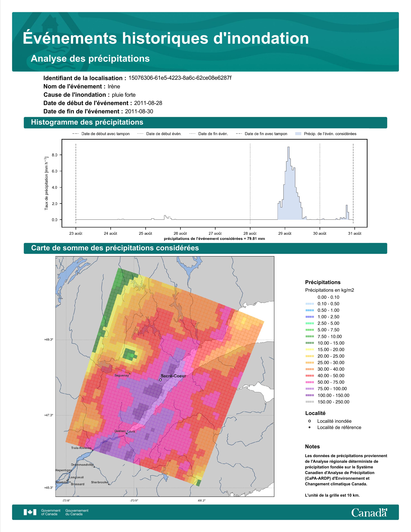Click the Date de fin évén. legend entry
Image resolution: width=411 pixels, height=532 pixels.
209,134
